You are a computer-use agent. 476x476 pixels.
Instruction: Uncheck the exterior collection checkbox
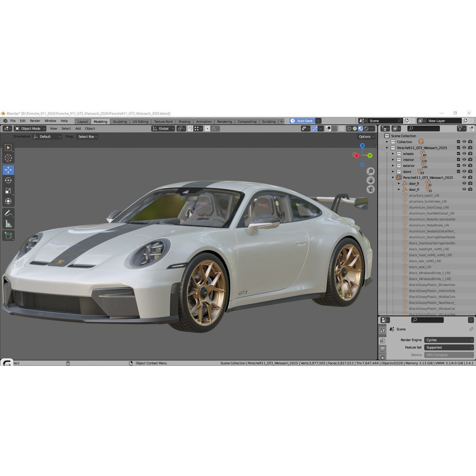(458, 165)
